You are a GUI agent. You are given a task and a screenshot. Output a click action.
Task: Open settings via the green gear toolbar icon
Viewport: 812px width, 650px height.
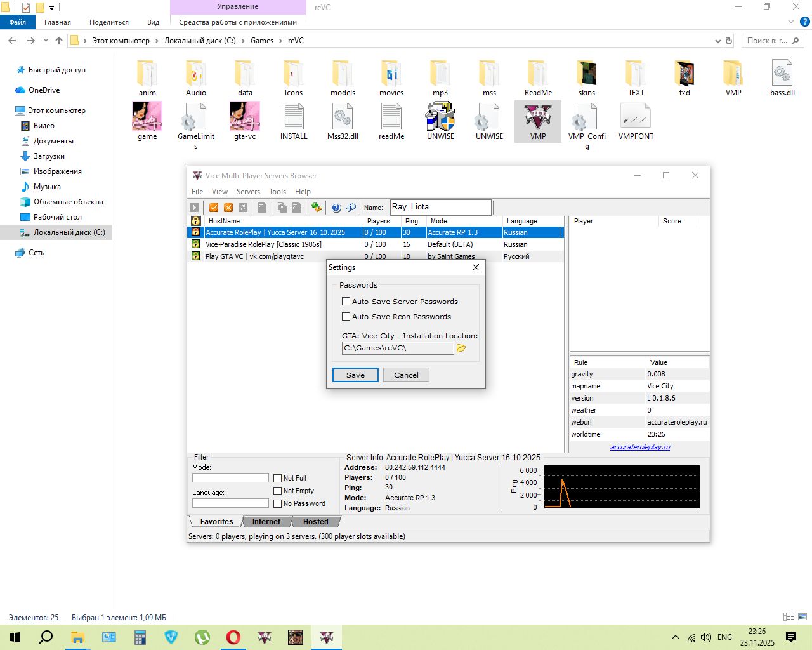pyautogui.click(x=317, y=208)
